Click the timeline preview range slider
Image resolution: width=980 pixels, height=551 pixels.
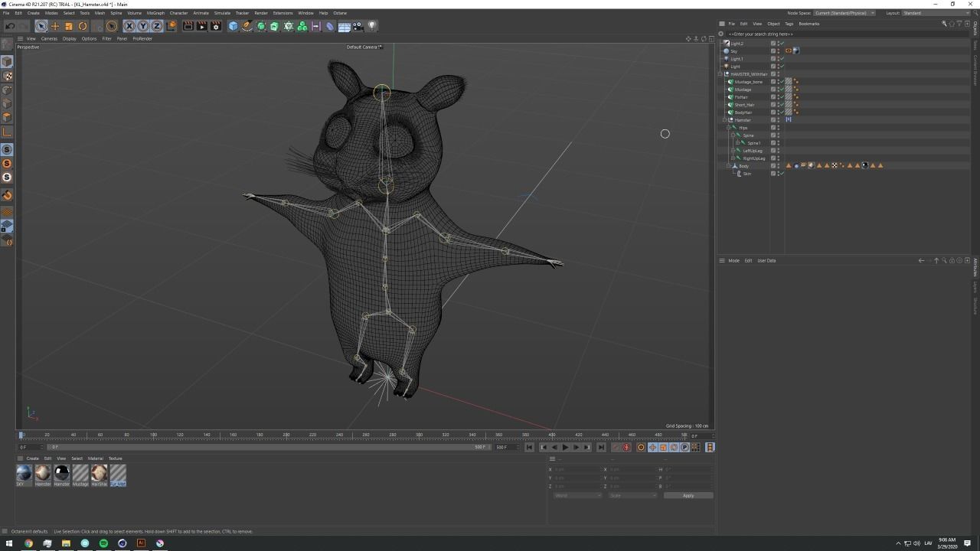pos(269,448)
